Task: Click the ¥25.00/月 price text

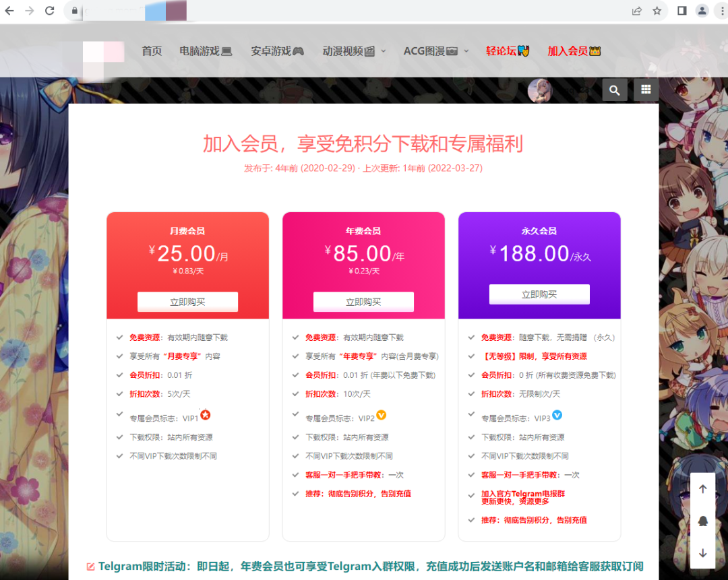Action: 188,254
